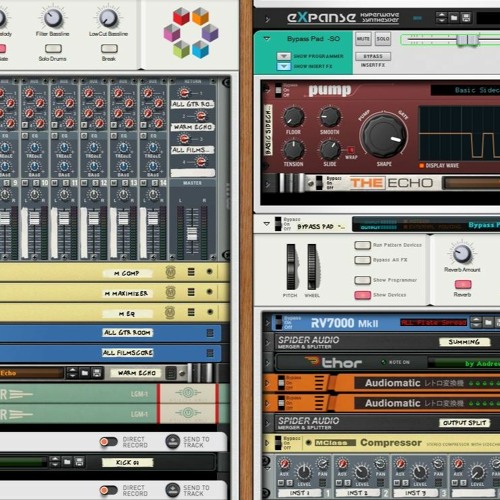Image resolution: width=500 pixels, height=500 pixels.
Task: Click the grid icon on the ALL GTR ROOM device
Action: point(210,333)
